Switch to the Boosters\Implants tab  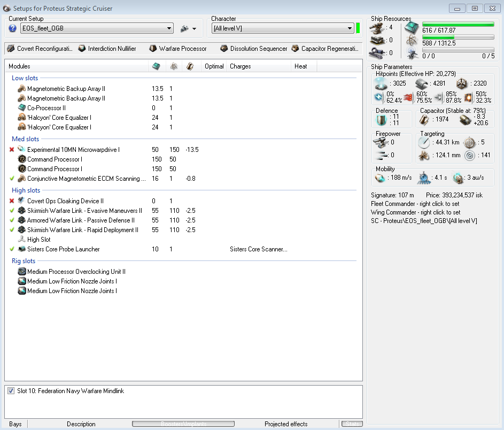[x=183, y=424]
